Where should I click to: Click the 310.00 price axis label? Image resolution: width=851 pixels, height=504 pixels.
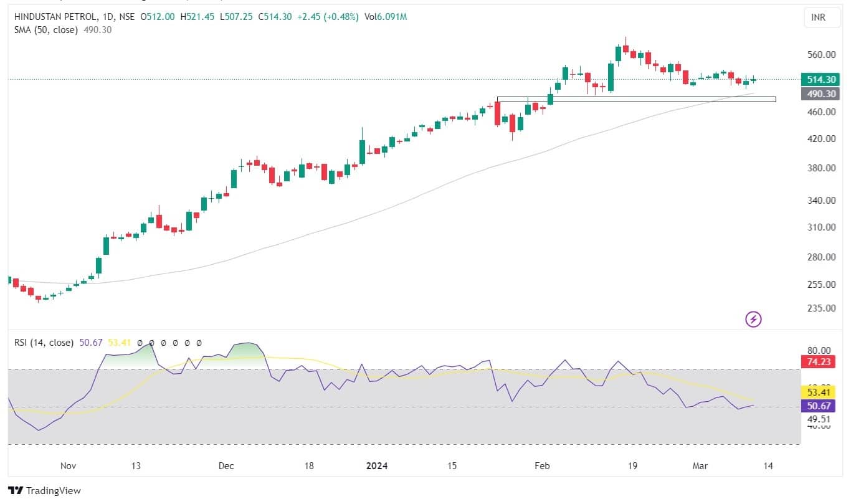click(x=821, y=227)
